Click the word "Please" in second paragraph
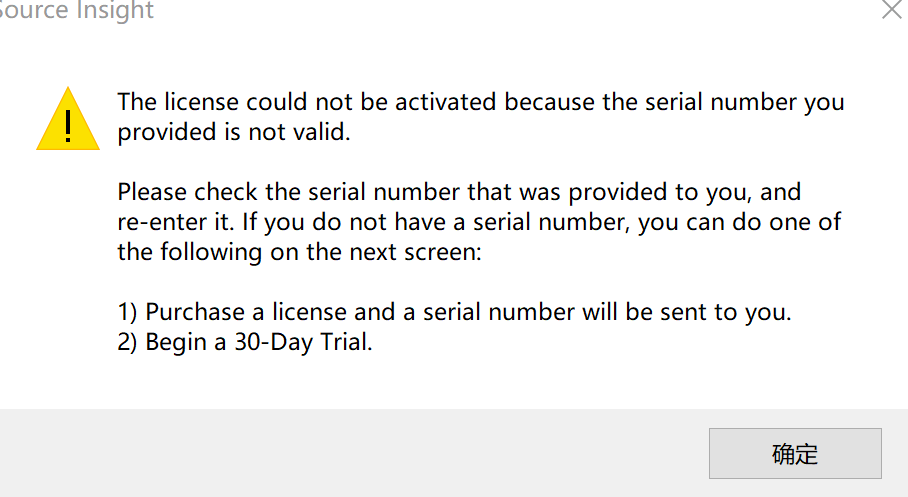This screenshot has width=908, height=497. click(152, 192)
